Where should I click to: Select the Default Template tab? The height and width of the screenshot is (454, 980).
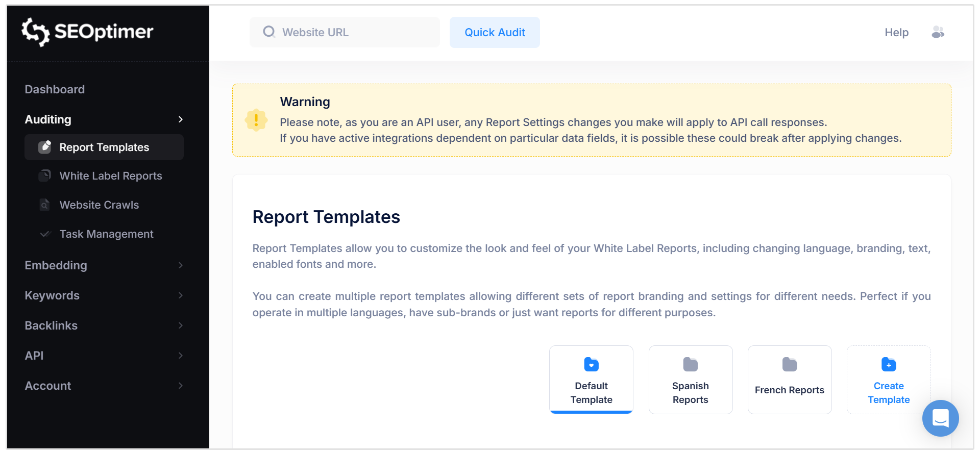591,380
